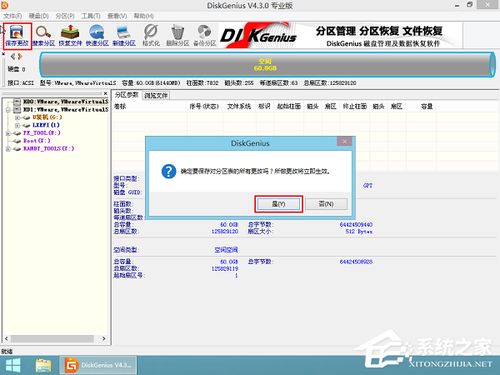Open the 分区(P) menu
The height and width of the screenshot is (375, 500).
[x=65, y=16]
